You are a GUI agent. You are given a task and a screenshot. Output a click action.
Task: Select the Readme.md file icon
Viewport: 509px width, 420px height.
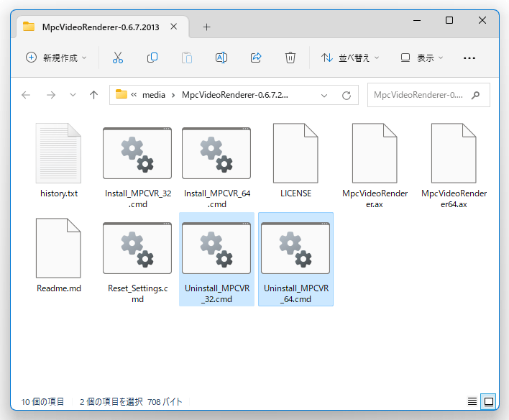58,248
